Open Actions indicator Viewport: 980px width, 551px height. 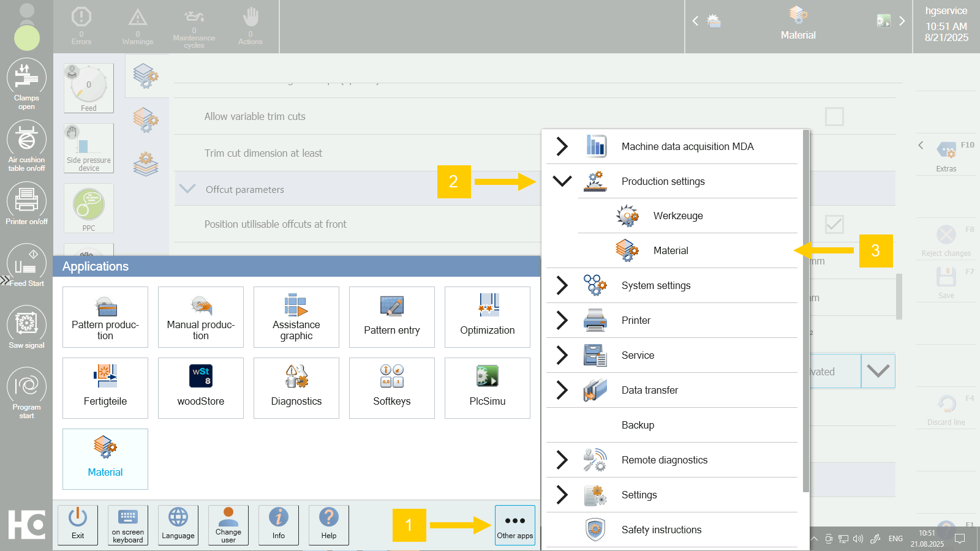251,26
